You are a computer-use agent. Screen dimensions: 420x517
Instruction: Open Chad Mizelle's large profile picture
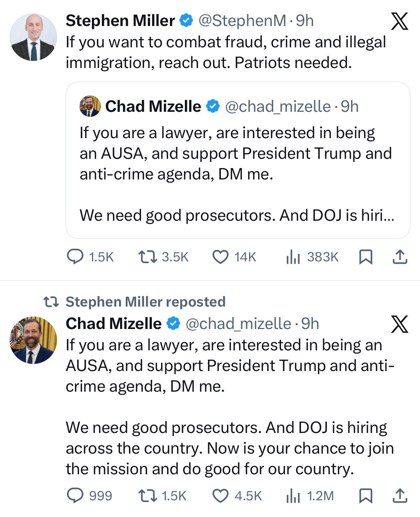(x=33, y=340)
